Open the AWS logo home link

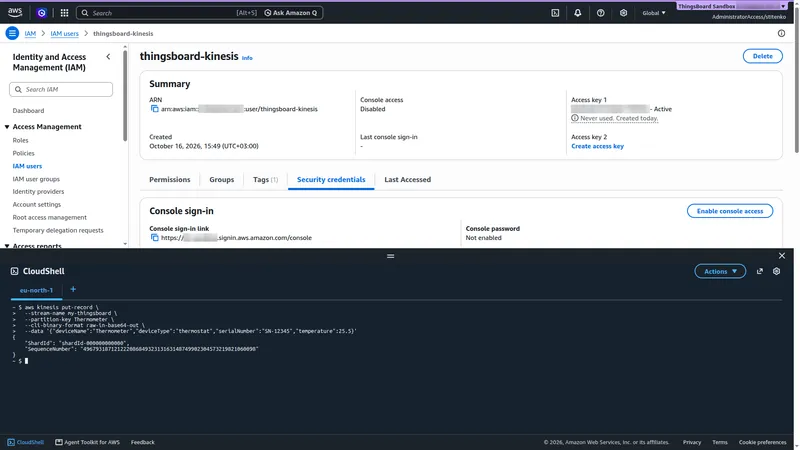(15, 13)
